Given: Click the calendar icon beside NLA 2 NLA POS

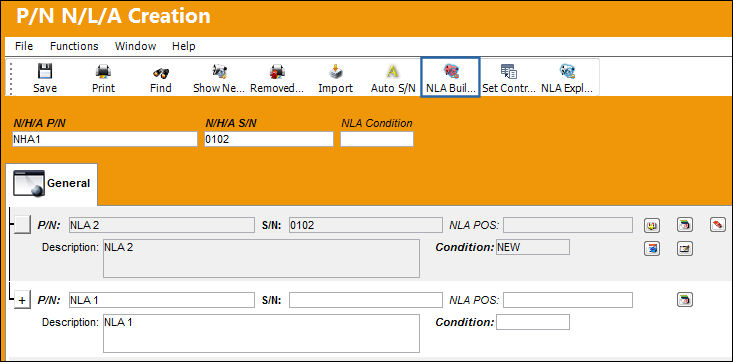Looking at the screenshot, I should [x=685, y=225].
